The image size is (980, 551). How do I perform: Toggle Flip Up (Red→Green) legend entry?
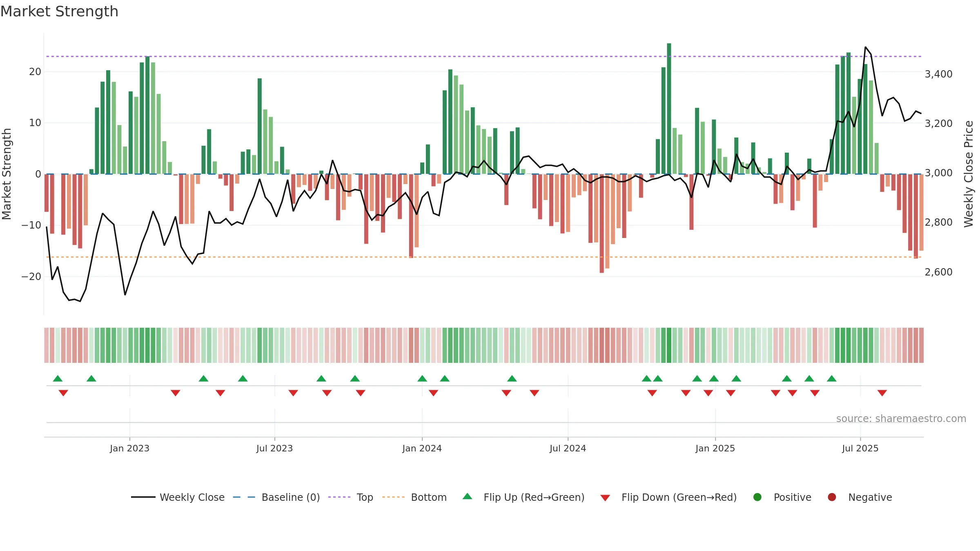(523, 497)
